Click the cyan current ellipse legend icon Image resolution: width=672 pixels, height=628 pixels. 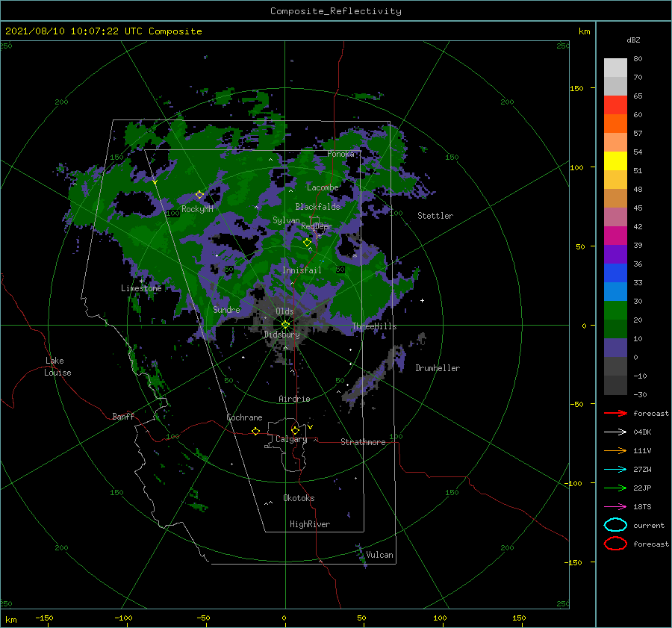[x=615, y=525]
